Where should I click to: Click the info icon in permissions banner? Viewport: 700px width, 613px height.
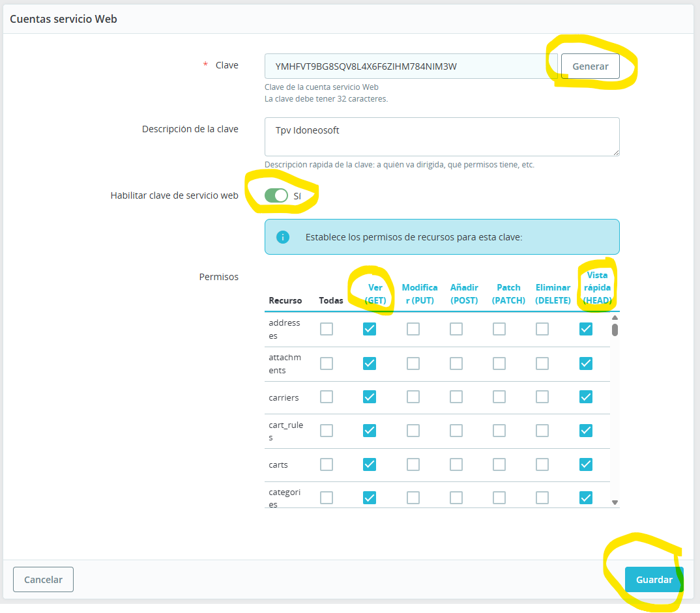(282, 237)
